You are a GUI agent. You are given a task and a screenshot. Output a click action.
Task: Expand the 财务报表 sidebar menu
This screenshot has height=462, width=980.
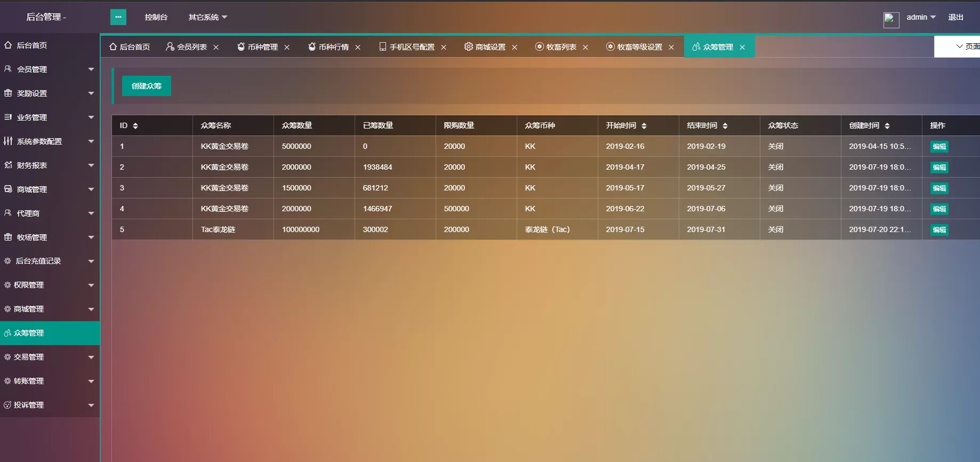[x=48, y=165]
